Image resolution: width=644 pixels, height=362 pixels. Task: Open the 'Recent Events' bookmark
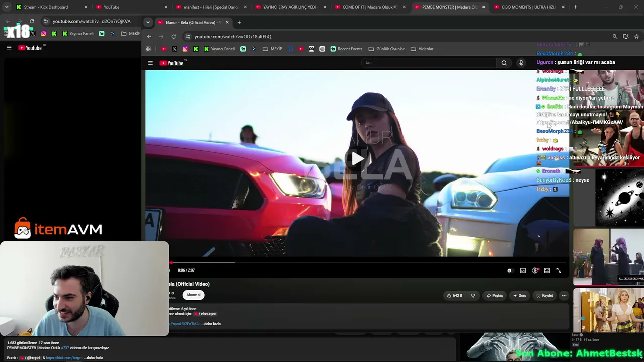[x=346, y=49]
